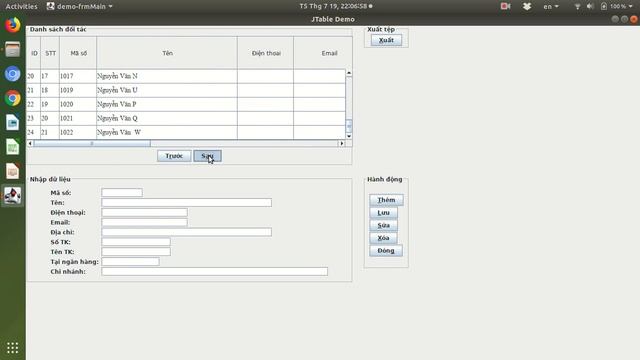
Task: Click the Mã số column header
Action: click(78, 53)
